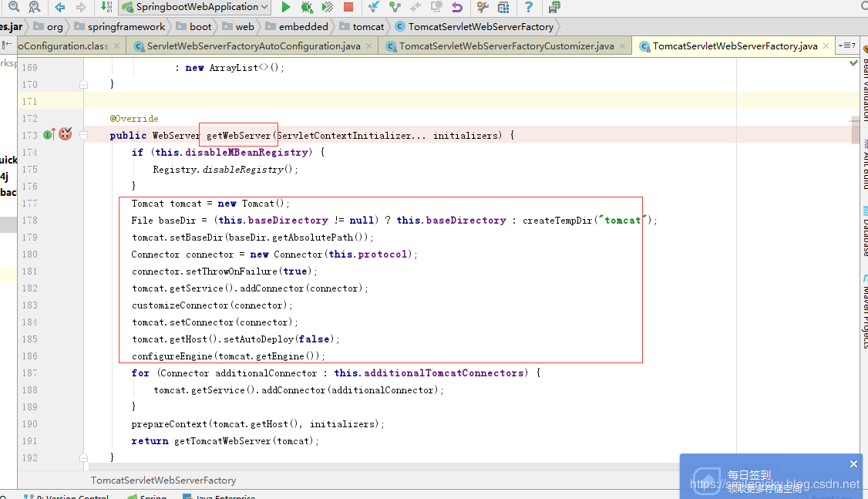
Task: Open the Database side tool window
Action: [863, 231]
